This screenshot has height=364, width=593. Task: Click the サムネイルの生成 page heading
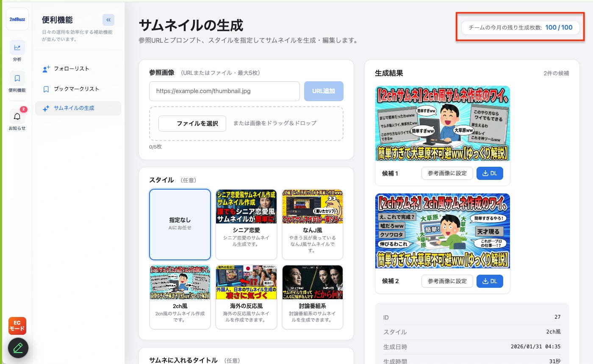pos(191,25)
